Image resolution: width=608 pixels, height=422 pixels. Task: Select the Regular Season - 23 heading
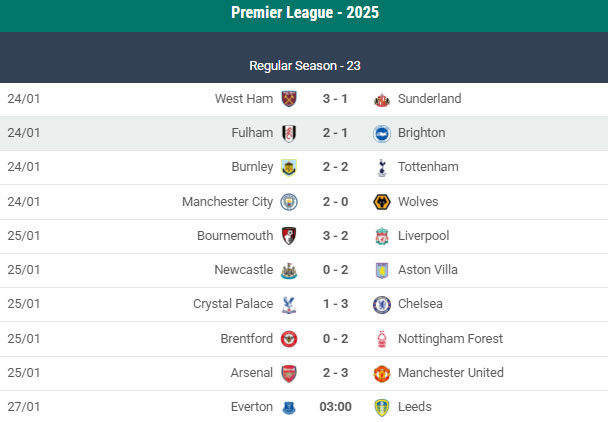[304, 66]
